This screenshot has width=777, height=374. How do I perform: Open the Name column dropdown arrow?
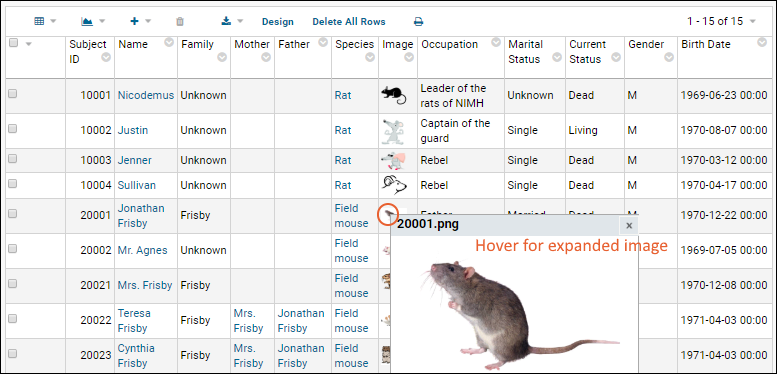coord(169,43)
